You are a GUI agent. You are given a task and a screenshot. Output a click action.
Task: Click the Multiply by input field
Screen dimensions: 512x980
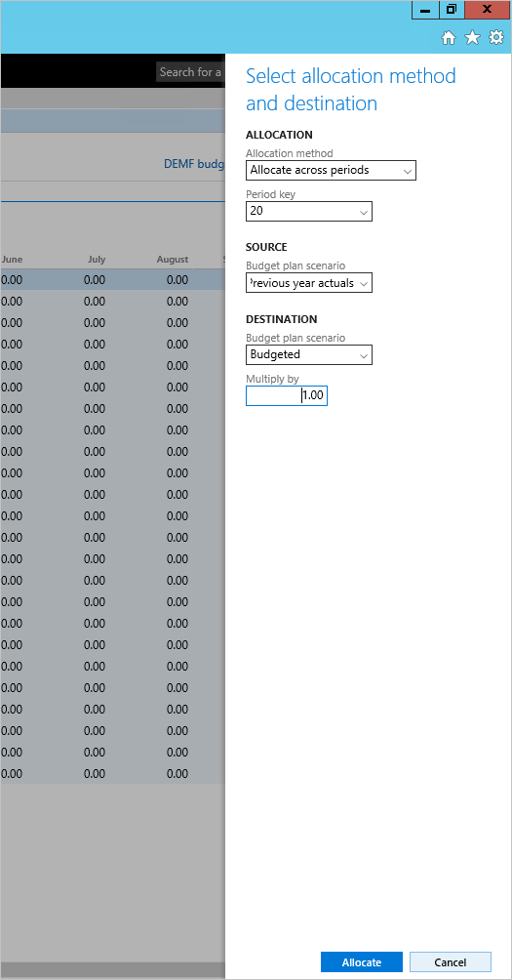287,395
